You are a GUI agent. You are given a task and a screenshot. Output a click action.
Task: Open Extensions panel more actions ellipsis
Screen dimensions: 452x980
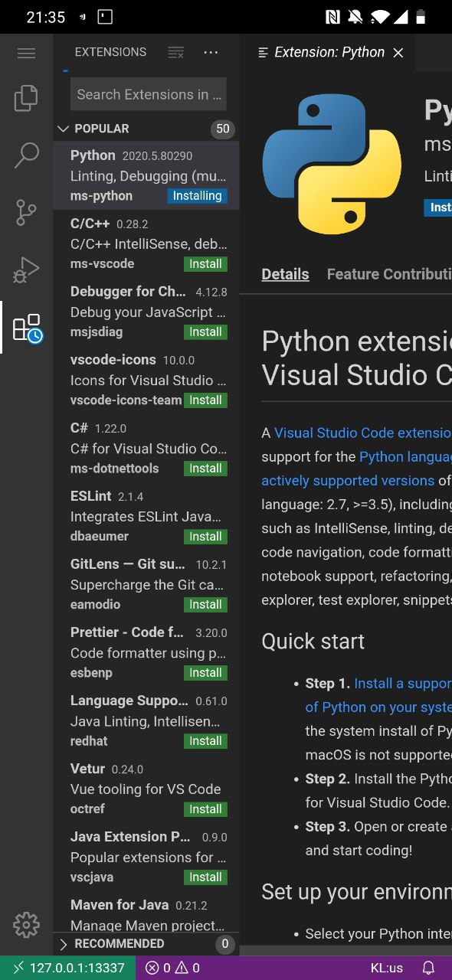pos(211,52)
